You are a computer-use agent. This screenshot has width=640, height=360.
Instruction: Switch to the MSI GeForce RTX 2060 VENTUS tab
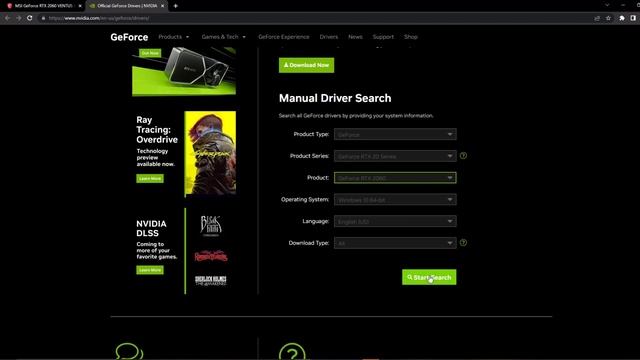[x=43, y=6]
